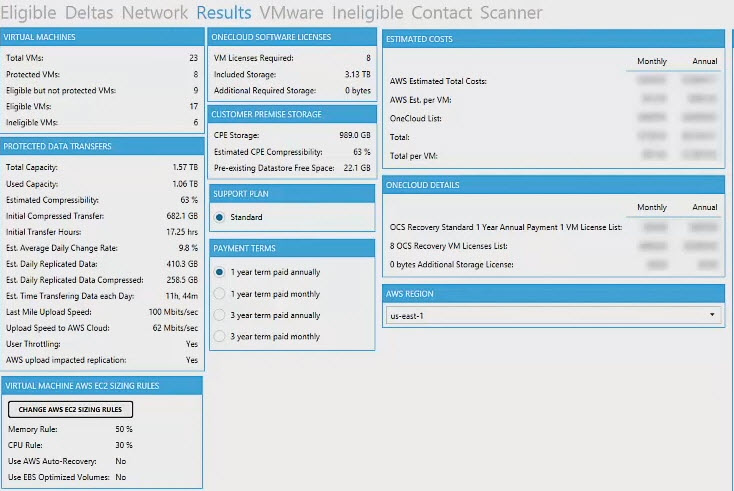Click Upload Speed to AWS Cloud label
This screenshot has height=491, width=734.
[58, 328]
